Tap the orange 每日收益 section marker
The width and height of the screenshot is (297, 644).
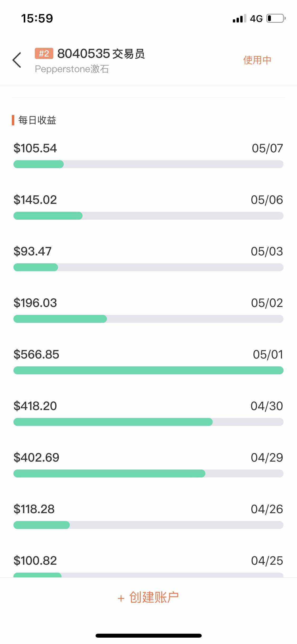[13, 120]
